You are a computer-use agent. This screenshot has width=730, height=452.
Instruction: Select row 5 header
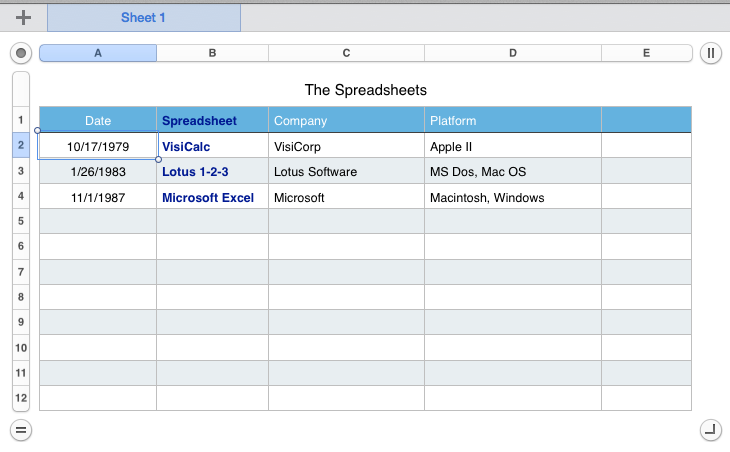21,221
